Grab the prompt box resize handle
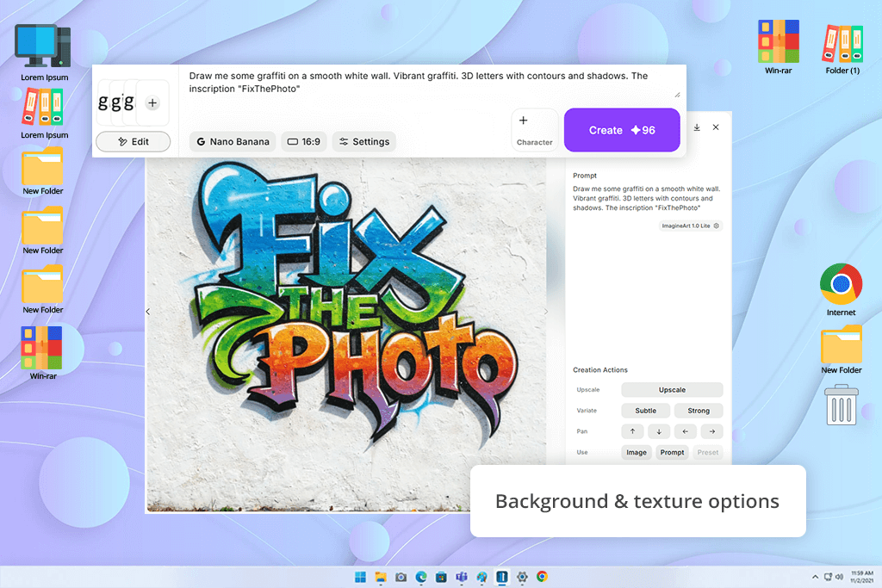Viewport: 882px width, 588px height. pyautogui.click(x=677, y=95)
